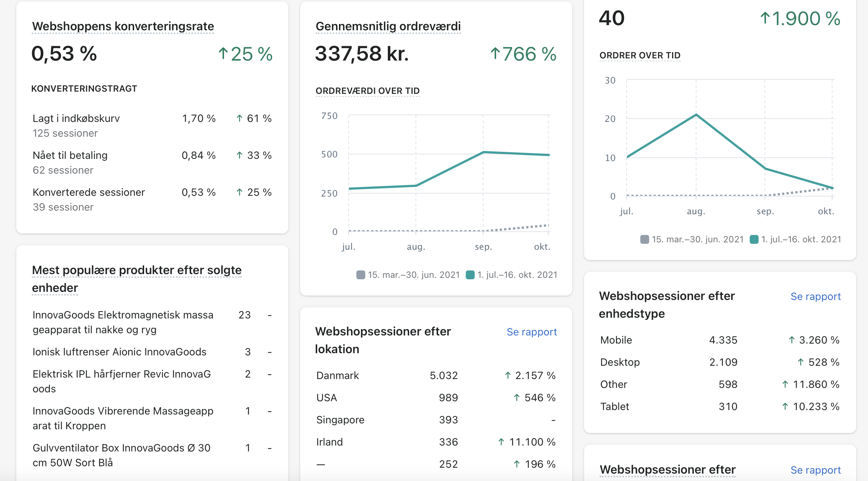Click the Danmark row growth arrow
The image size is (868, 481).
coord(508,376)
